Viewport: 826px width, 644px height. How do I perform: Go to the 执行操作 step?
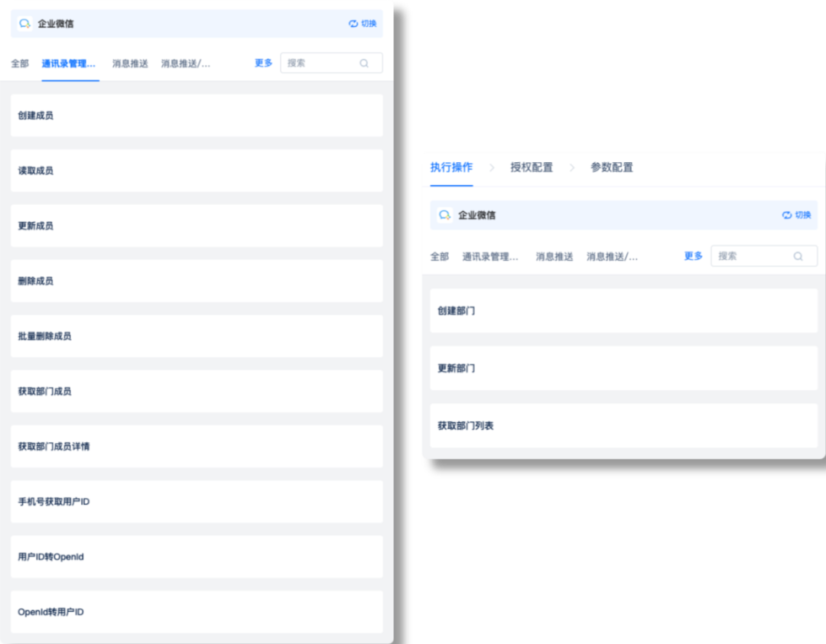[x=451, y=167]
